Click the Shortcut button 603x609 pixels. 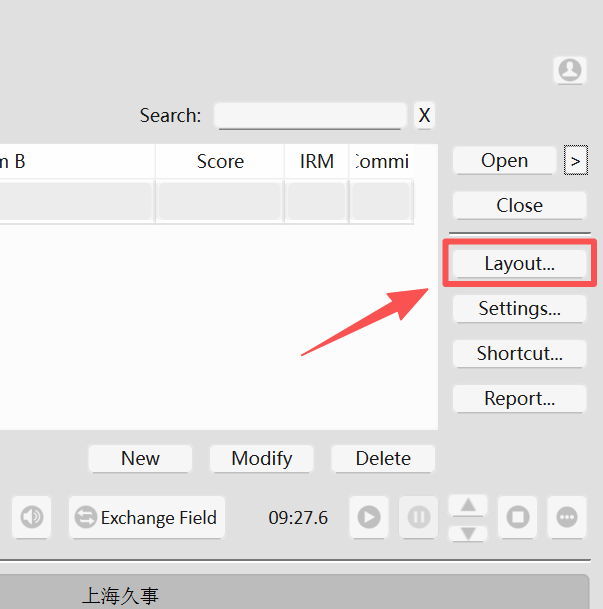coord(519,353)
